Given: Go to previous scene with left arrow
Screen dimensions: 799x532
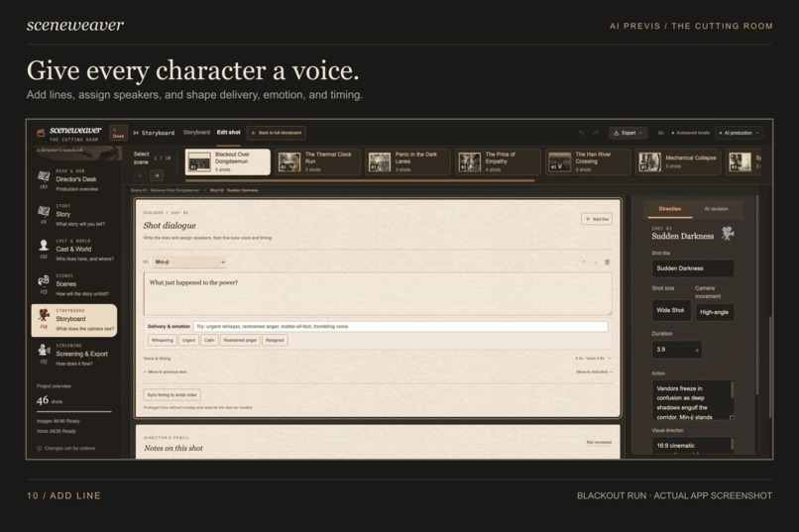Looking at the screenshot, I should (141, 175).
